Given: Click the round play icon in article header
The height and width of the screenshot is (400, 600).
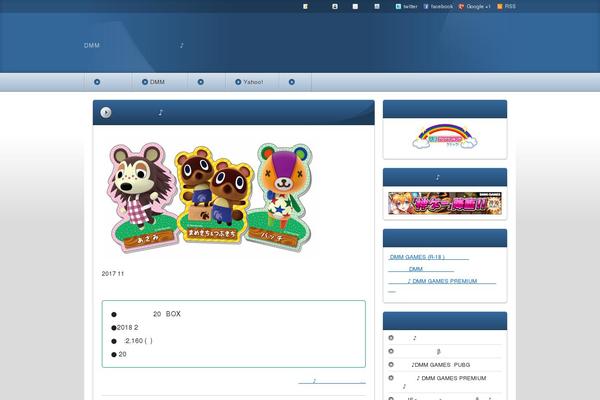Looking at the screenshot, I should tap(106, 113).
